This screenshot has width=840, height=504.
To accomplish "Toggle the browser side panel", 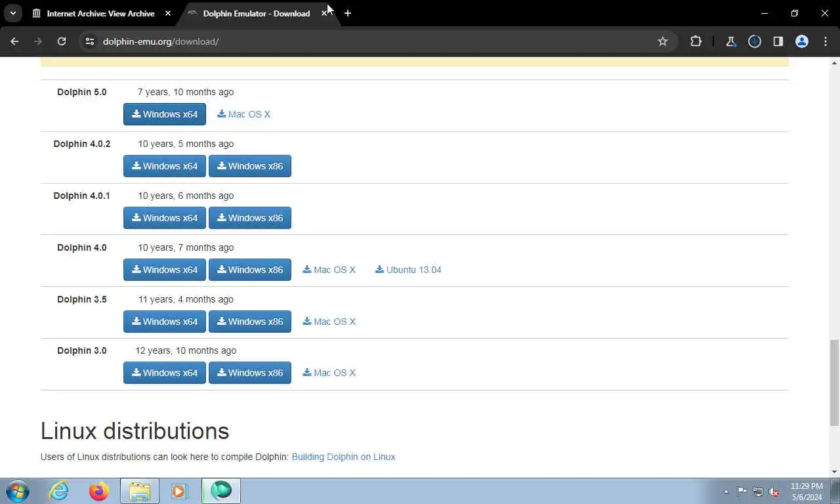I will tap(778, 41).
